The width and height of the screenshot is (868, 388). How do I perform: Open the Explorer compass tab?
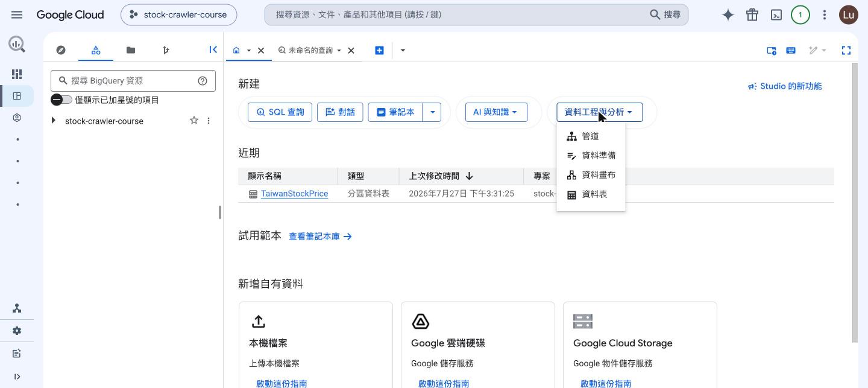point(61,50)
